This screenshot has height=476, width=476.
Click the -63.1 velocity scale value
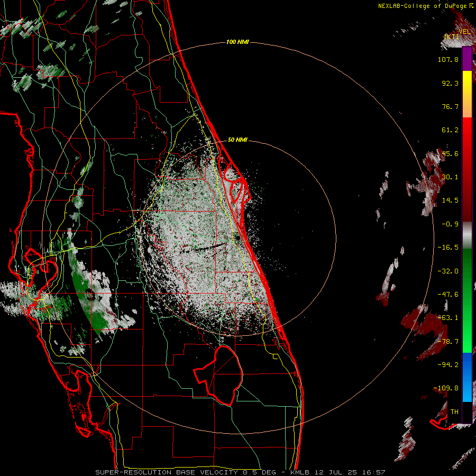448,318
